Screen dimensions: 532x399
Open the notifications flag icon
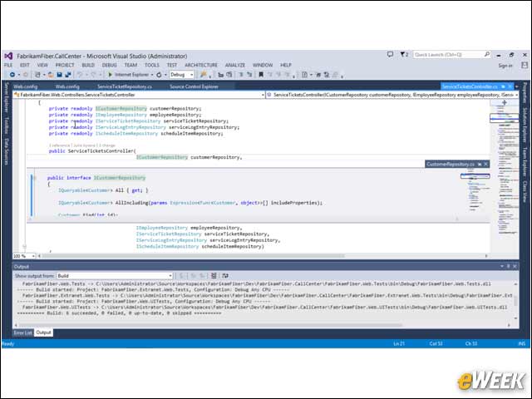coord(404,54)
